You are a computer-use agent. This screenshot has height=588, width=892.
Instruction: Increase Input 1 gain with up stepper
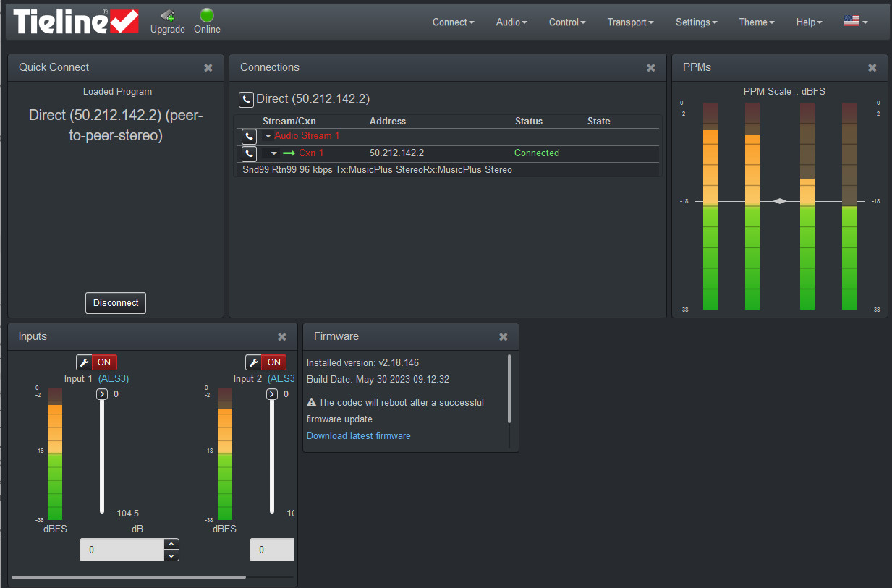pos(171,544)
